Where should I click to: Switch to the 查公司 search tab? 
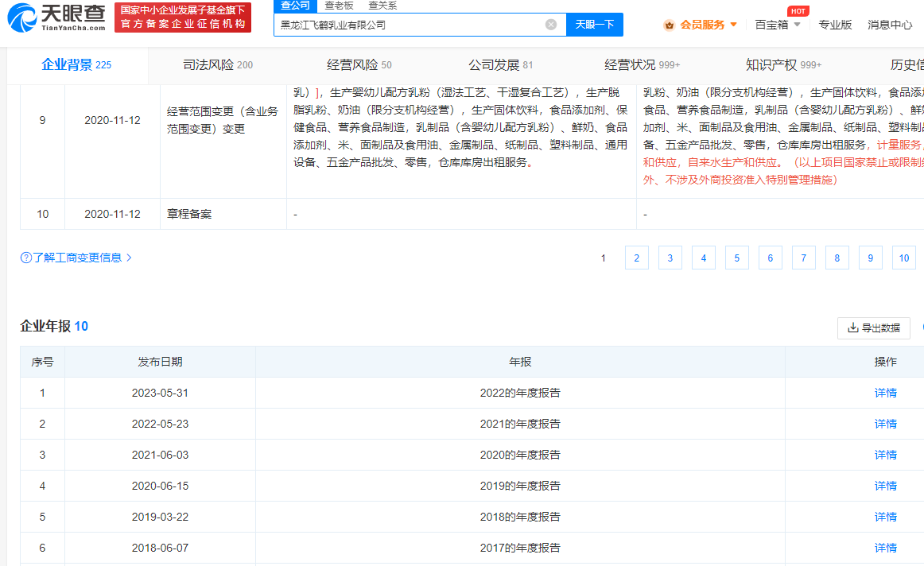click(x=295, y=6)
